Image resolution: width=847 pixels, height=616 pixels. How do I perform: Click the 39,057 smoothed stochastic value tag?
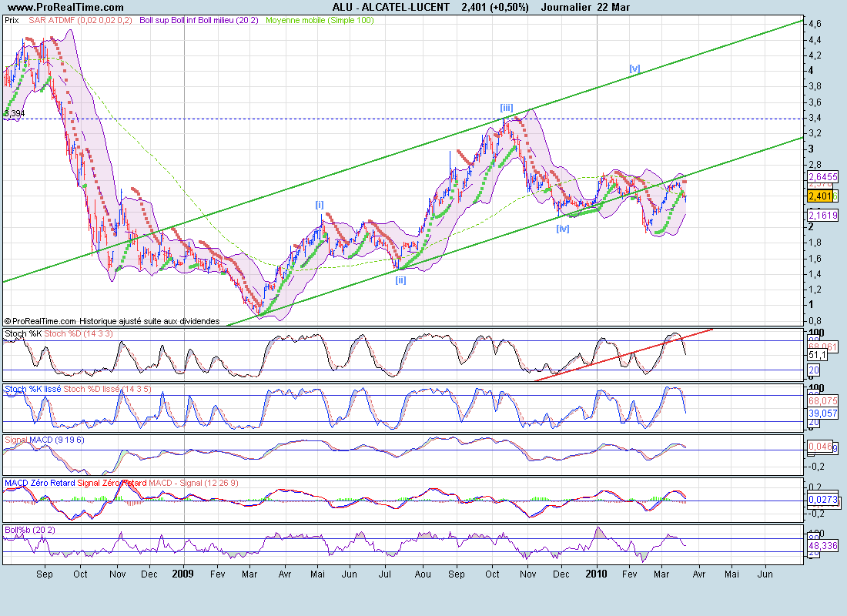pos(822,413)
